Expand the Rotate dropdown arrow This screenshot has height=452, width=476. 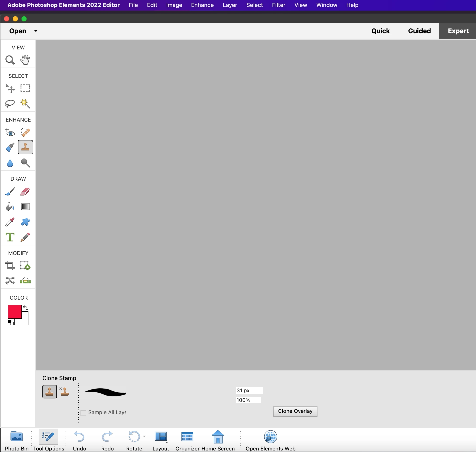144,436
